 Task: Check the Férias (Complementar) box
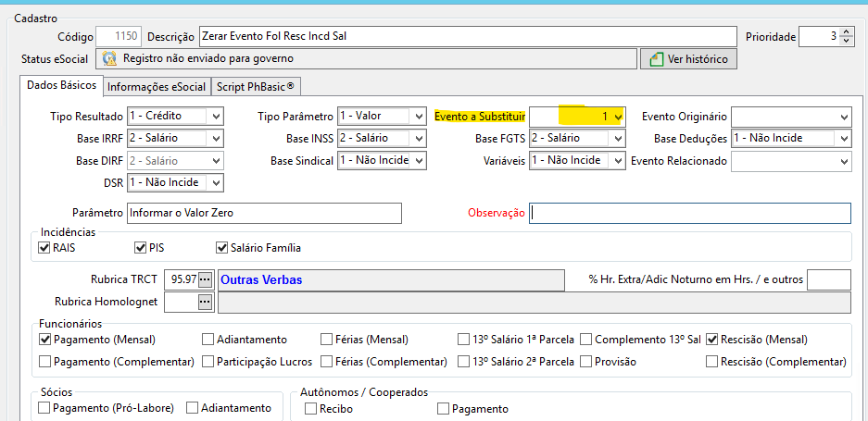(327, 362)
